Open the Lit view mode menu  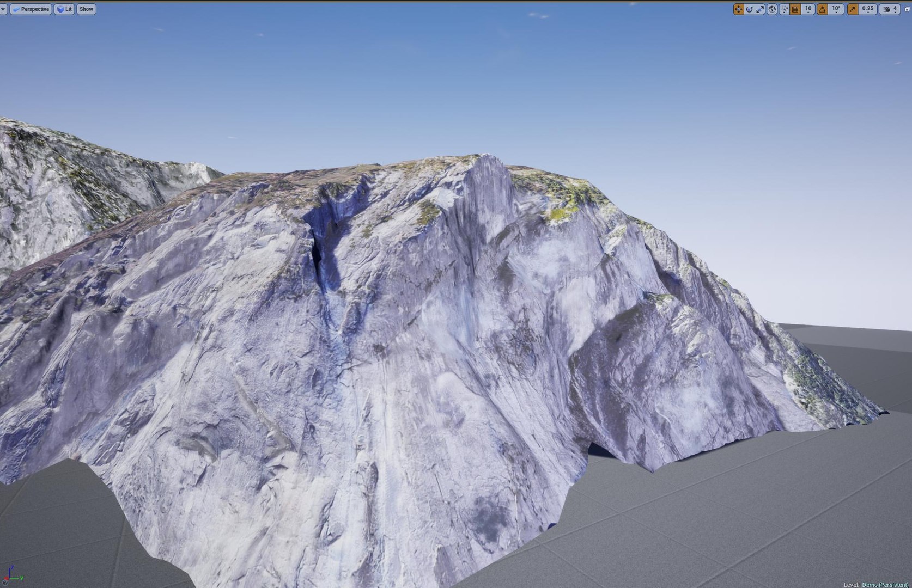(64, 9)
